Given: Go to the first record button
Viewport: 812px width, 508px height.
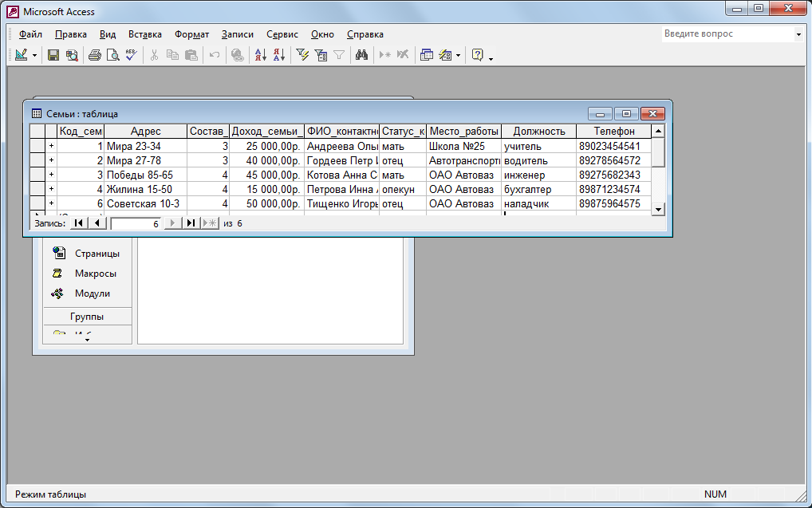Looking at the screenshot, I should [79, 224].
